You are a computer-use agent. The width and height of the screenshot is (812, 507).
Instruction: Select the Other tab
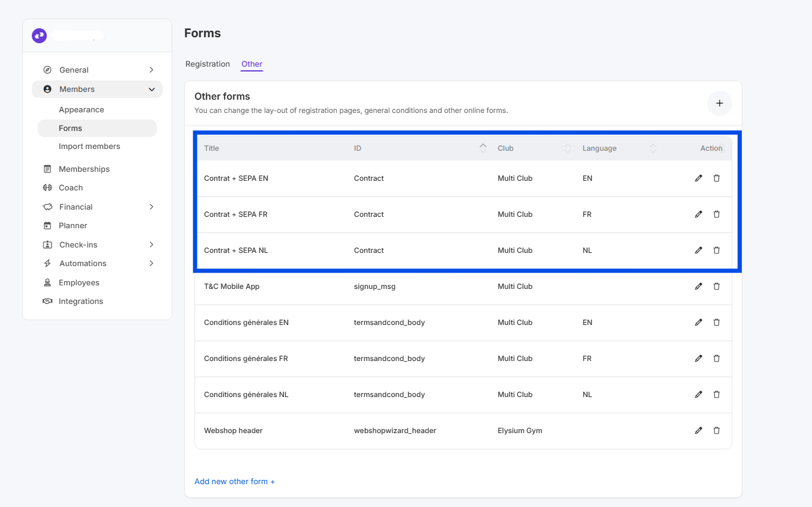[252, 64]
